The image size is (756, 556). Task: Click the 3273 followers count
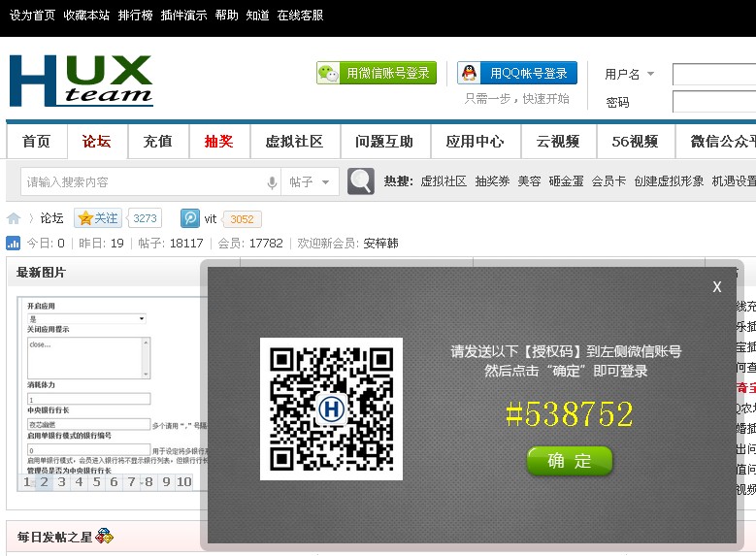coord(146,218)
